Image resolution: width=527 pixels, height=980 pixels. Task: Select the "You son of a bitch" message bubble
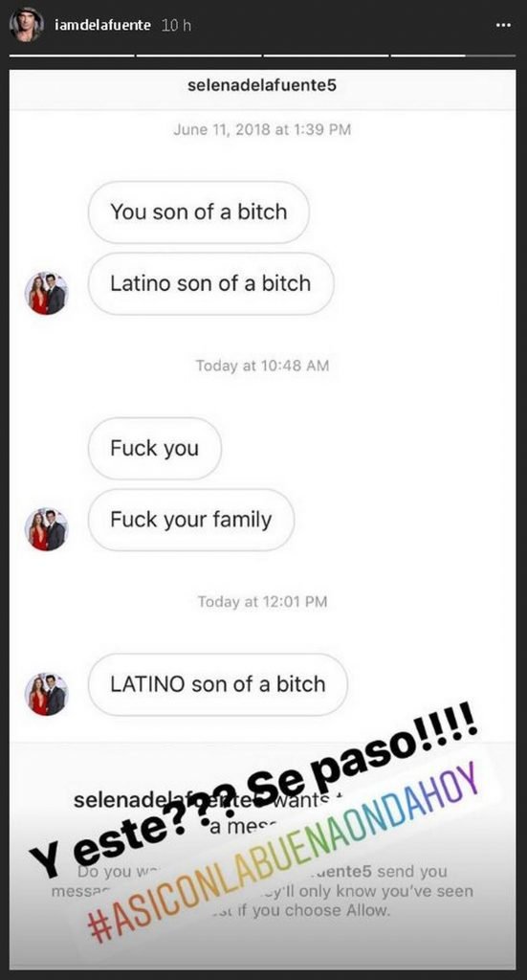pyautogui.click(x=199, y=212)
